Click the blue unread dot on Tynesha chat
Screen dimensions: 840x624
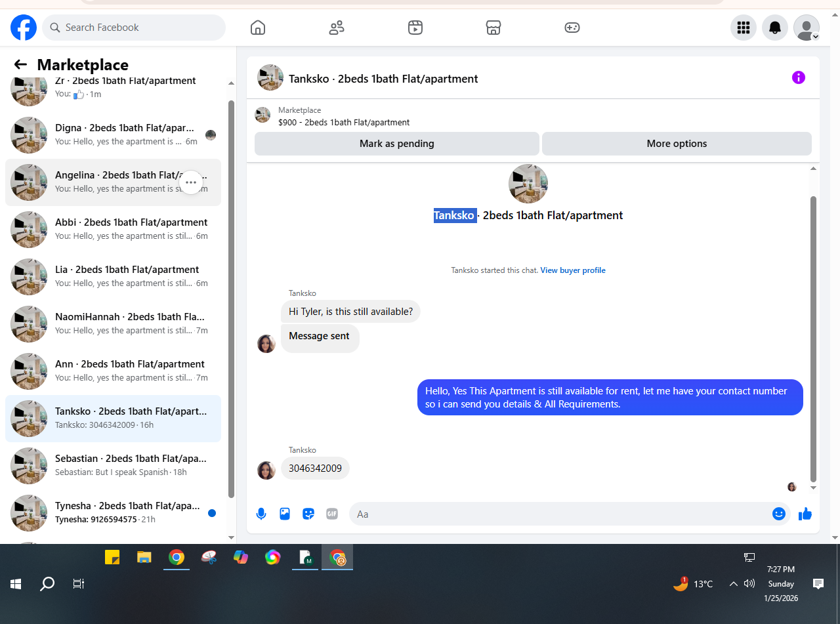pyautogui.click(x=212, y=513)
